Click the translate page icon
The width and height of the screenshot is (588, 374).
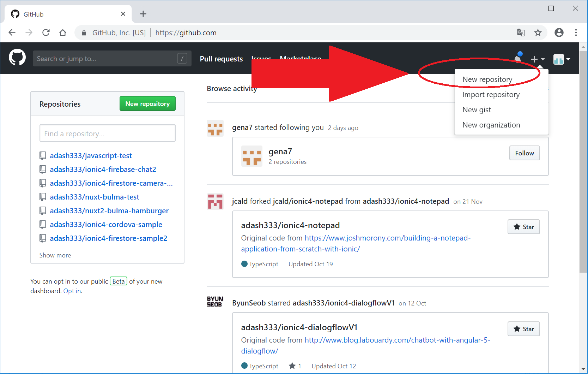tap(521, 32)
